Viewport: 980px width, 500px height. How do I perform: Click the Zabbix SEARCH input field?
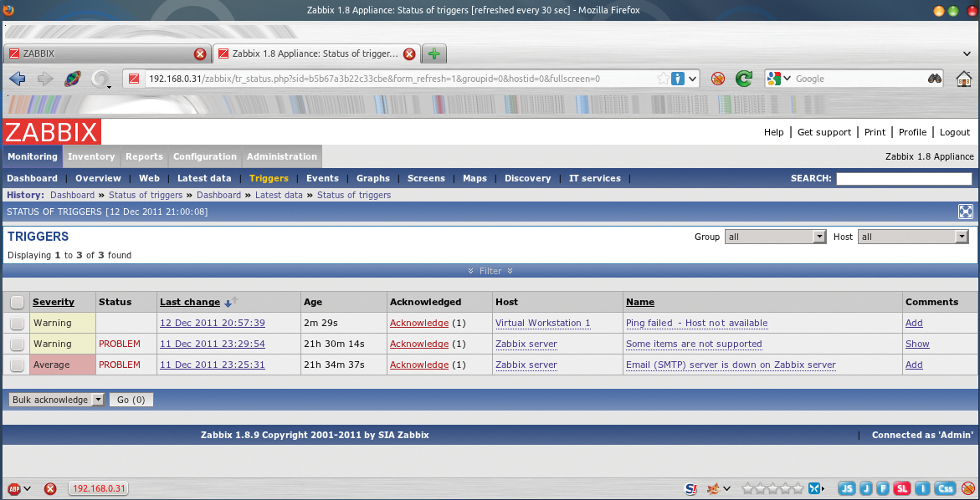coord(905,179)
